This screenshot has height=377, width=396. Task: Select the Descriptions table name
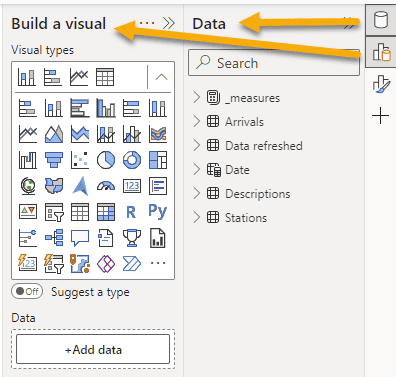(x=258, y=194)
